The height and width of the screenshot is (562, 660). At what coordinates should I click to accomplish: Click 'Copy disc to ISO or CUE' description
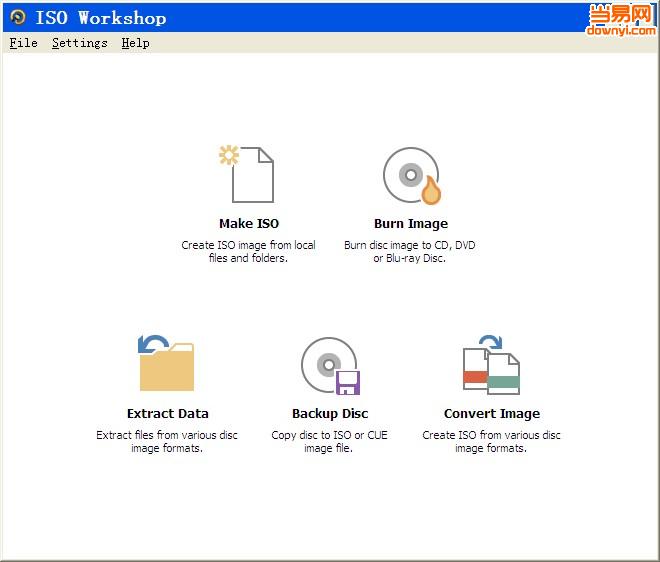[x=329, y=441]
